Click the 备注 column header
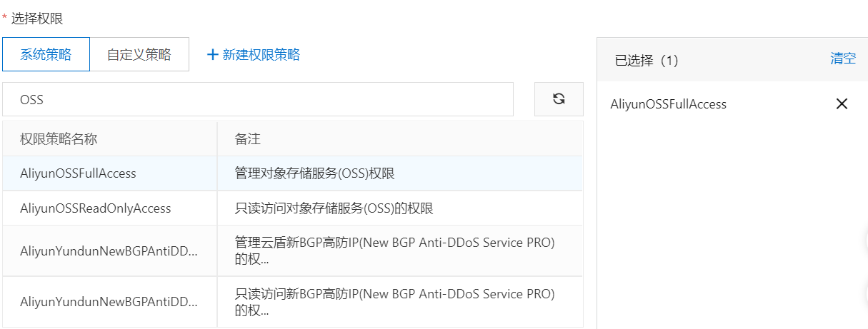The image size is (868, 329). click(248, 139)
